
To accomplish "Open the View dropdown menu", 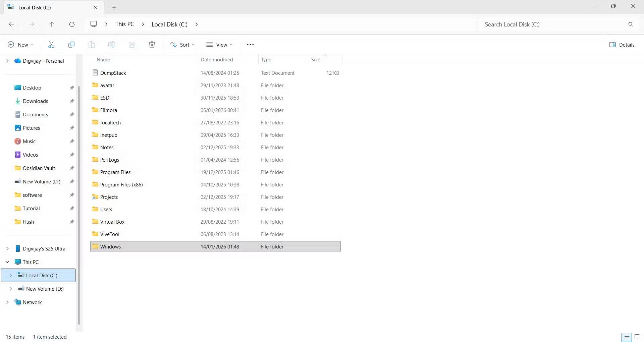I will (219, 45).
